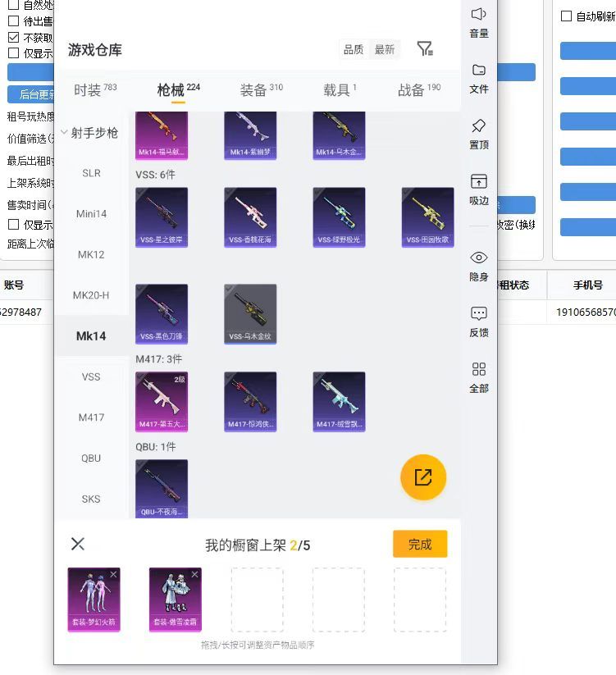Select the VSS-香桃花海 skin

(x=250, y=217)
